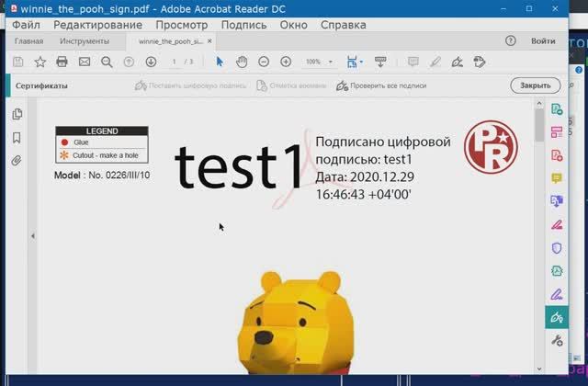Zoom out with the minus circle icon
The image size is (588, 386).
pos(264,62)
